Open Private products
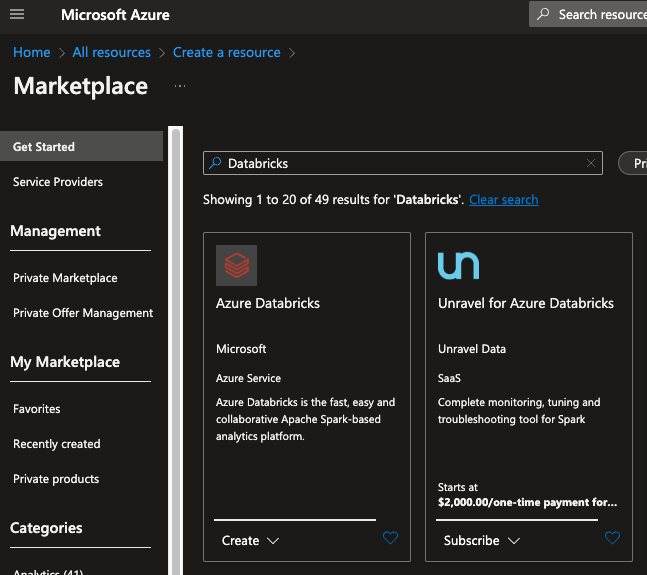 point(56,479)
